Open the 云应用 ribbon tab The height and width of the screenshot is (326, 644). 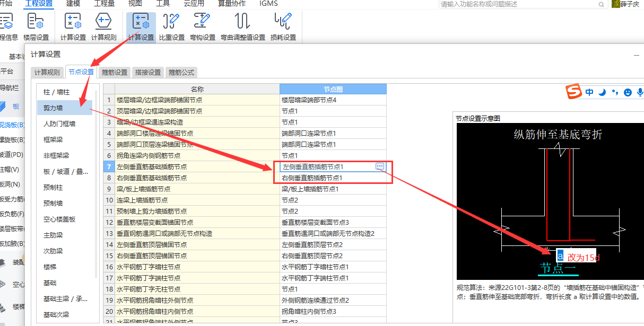(194, 4)
